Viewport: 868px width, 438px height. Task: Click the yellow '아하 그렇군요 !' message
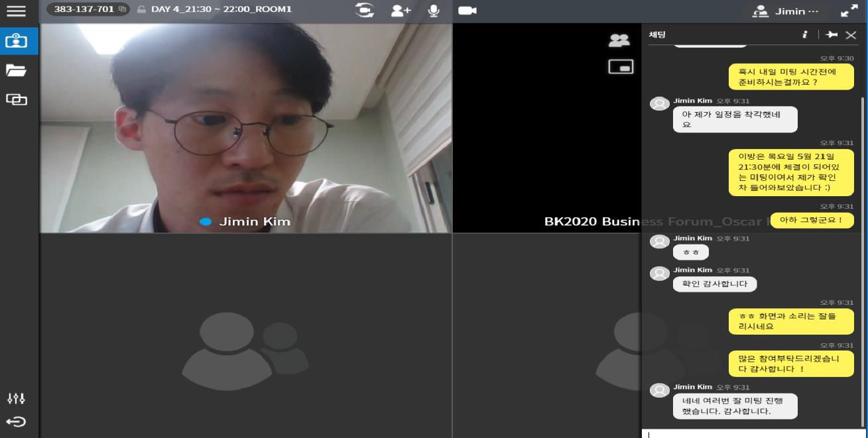pos(812,220)
